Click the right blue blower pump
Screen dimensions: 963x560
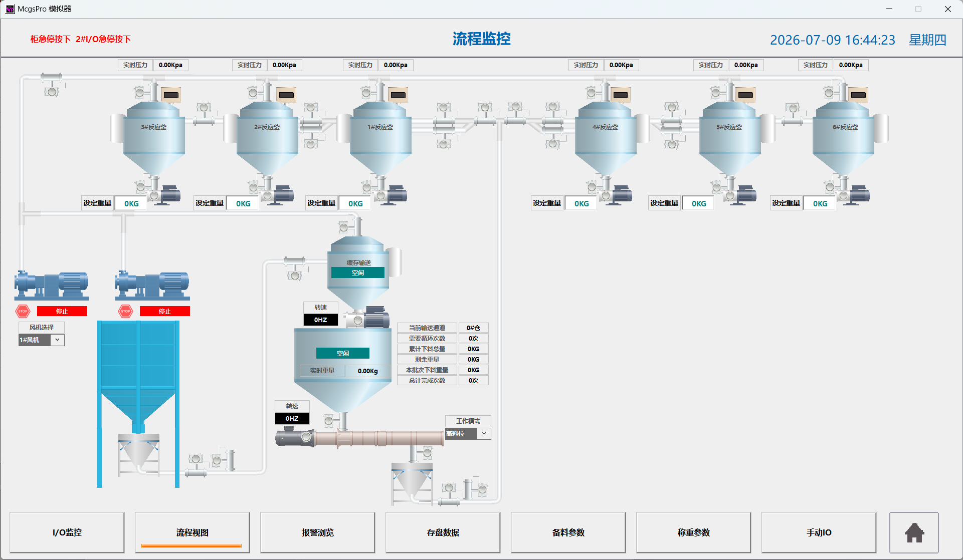coord(152,286)
